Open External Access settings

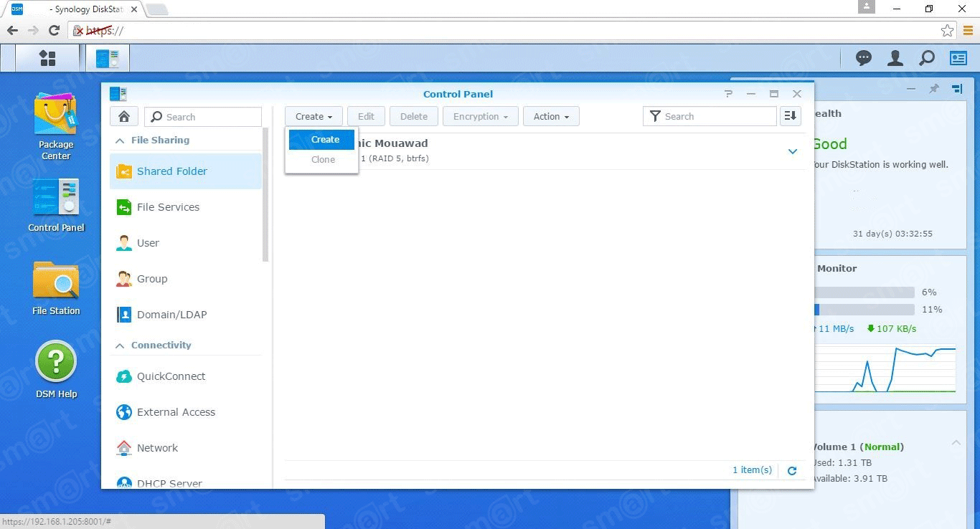186,412
